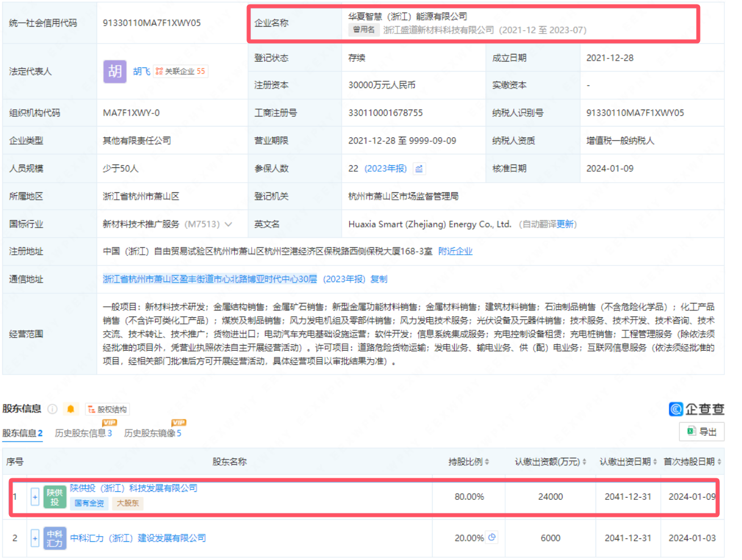This screenshot has height=560, width=742.
Task: Sort by 认缴出资日期 column arrows
Action: [655, 462]
